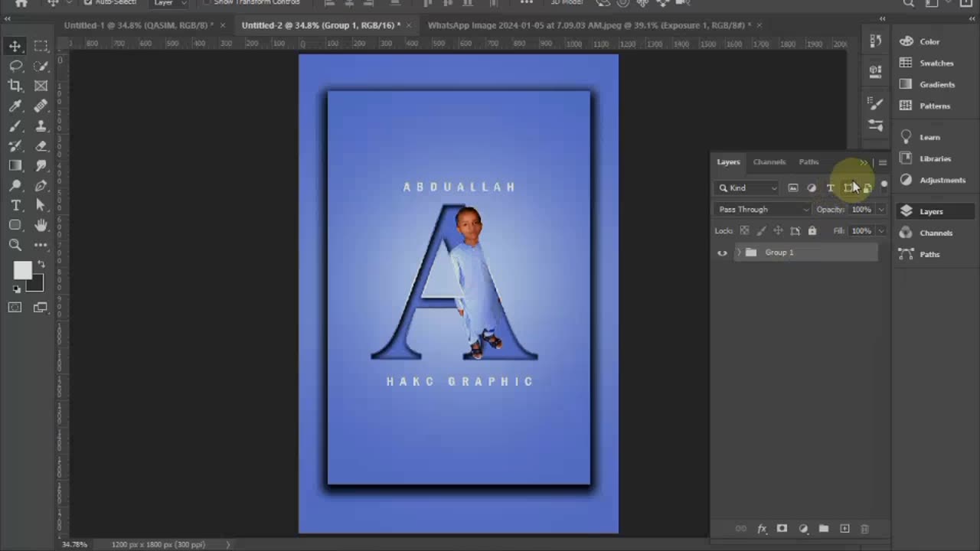The height and width of the screenshot is (551, 980).
Task: Select the Zoom tool
Action: [15, 245]
